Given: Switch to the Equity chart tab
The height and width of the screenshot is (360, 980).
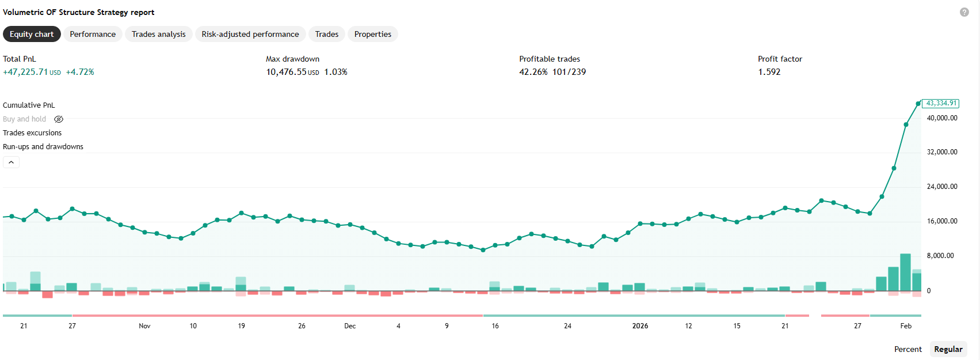Looking at the screenshot, I should coord(32,34).
